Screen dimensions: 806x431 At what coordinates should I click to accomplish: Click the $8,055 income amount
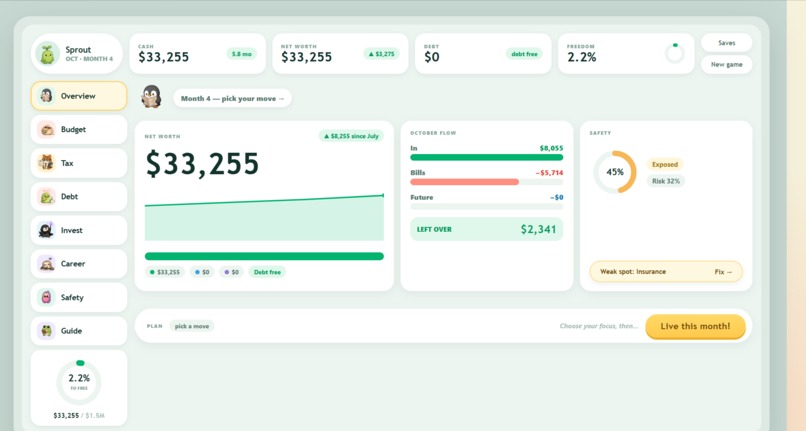(552, 148)
